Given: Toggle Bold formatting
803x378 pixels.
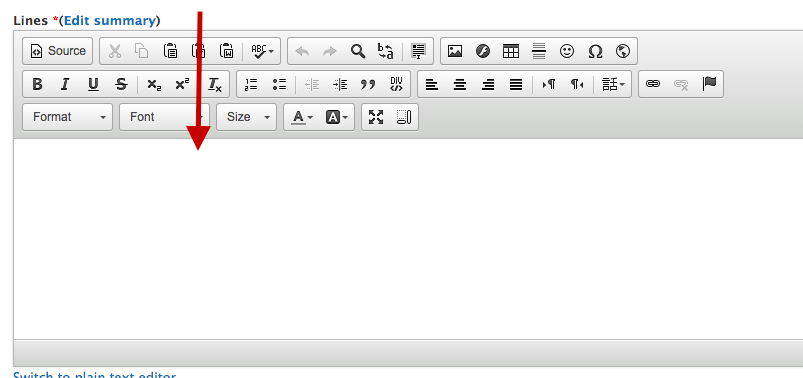Looking at the screenshot, I should click(x=37, y=84).
